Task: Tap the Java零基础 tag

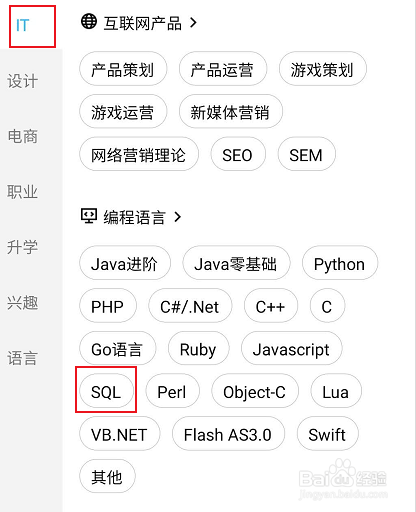Action: click(236, 263)
